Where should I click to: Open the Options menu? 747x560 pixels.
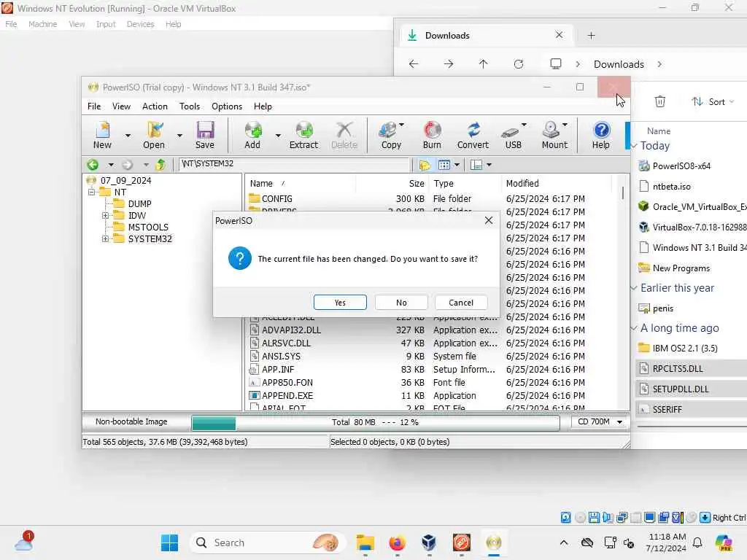tap(227, 106)
